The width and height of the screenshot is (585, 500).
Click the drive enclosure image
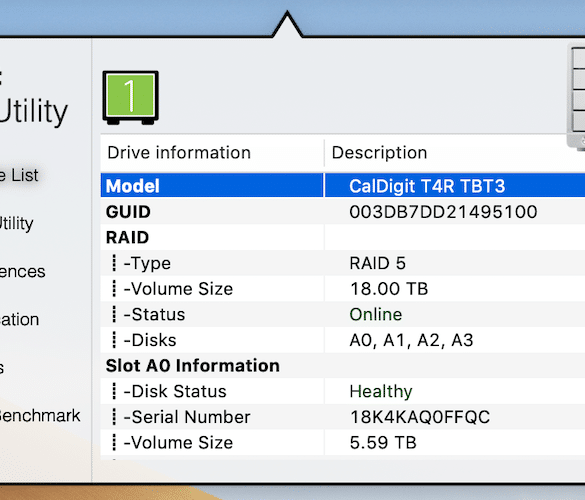(x=576, y=97)
